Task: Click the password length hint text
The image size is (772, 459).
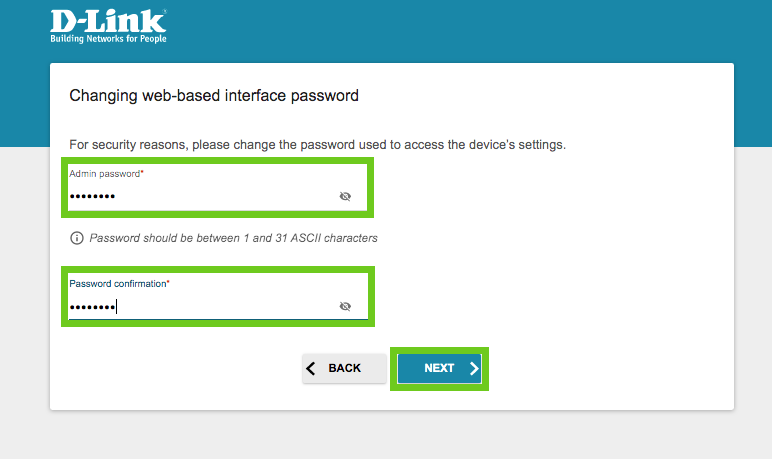Action: pos(233,239)
